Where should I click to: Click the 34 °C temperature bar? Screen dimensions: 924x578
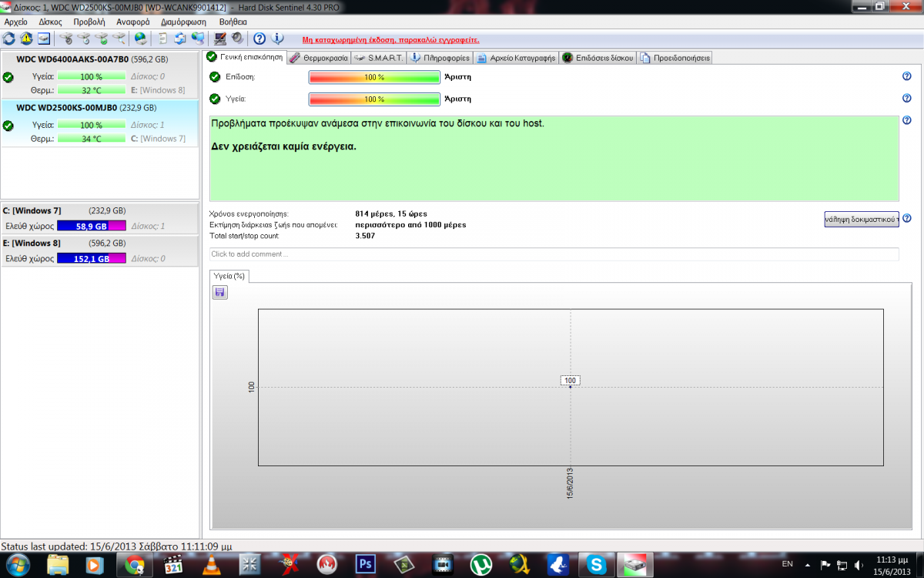coord(91,139)
